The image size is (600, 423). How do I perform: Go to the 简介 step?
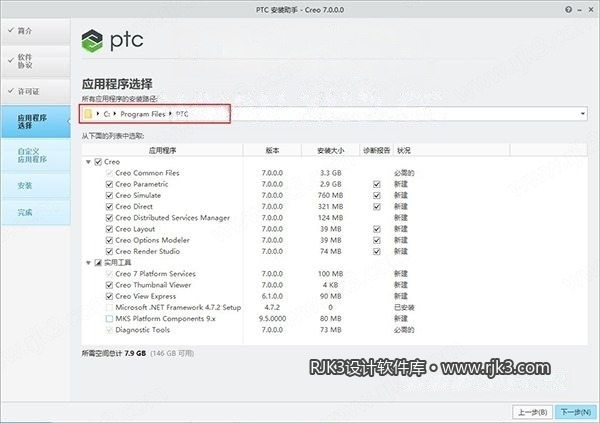tap(36, 31)
